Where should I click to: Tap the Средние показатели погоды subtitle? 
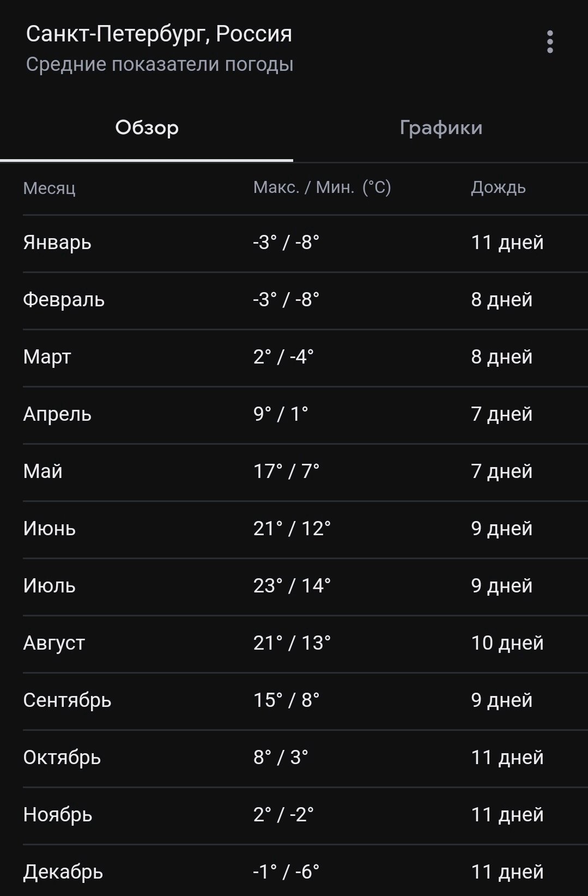[x=160, y=64]
